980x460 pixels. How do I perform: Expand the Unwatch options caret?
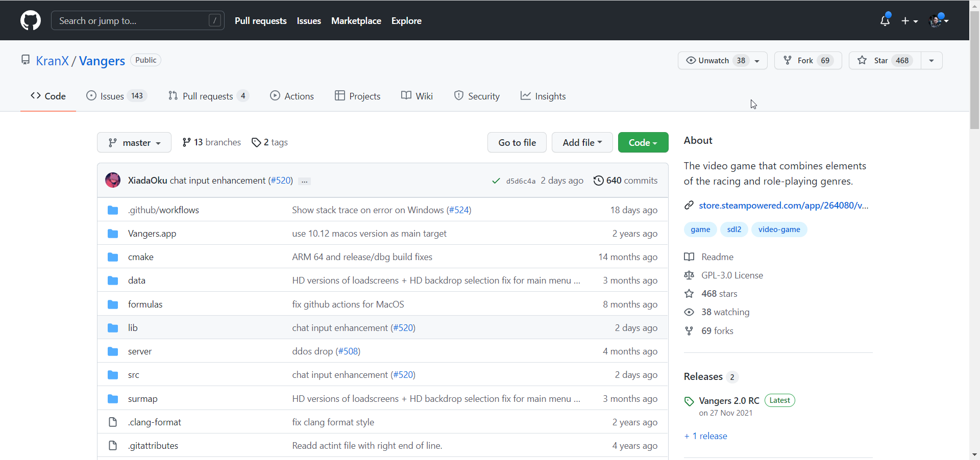point(757,60)
